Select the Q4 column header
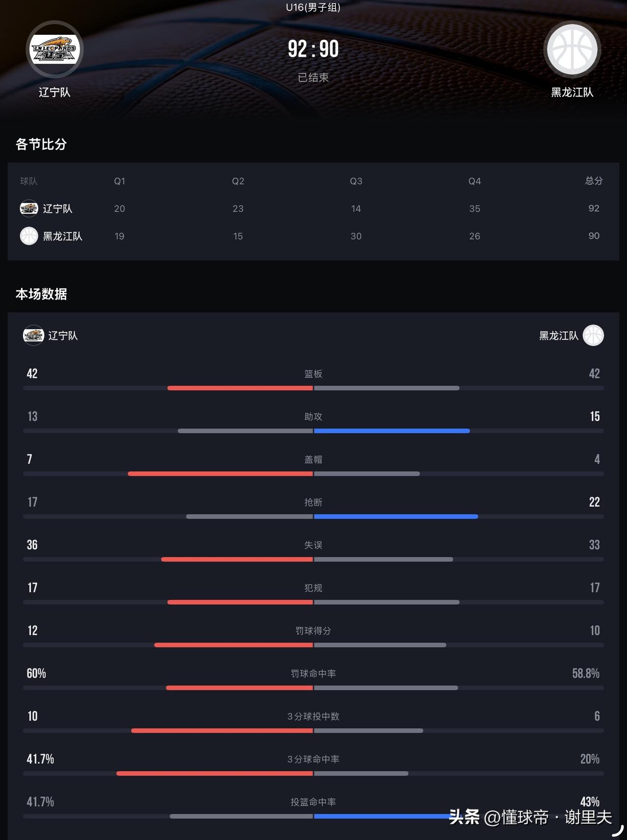The height and width of the screenshot is (840, 627). [475, 181]
